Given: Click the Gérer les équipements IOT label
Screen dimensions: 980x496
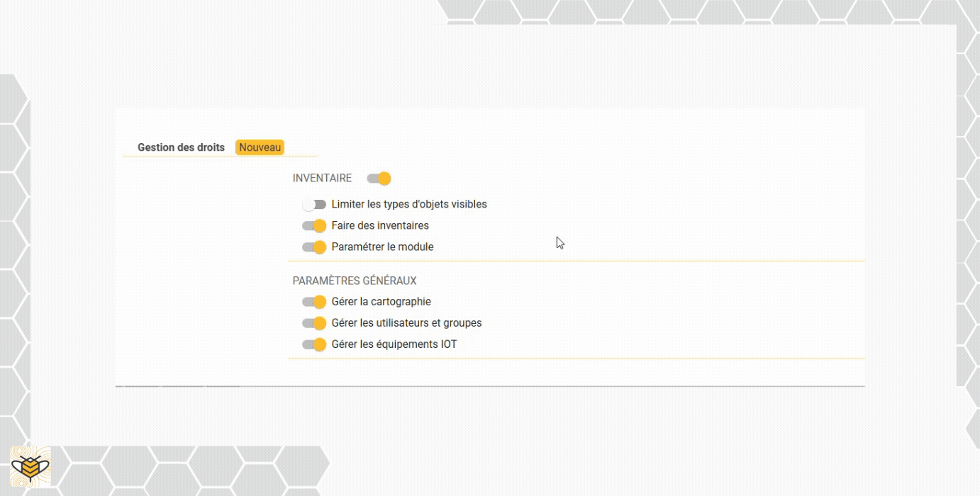Looking at the screenshot, I should (394, 344).
